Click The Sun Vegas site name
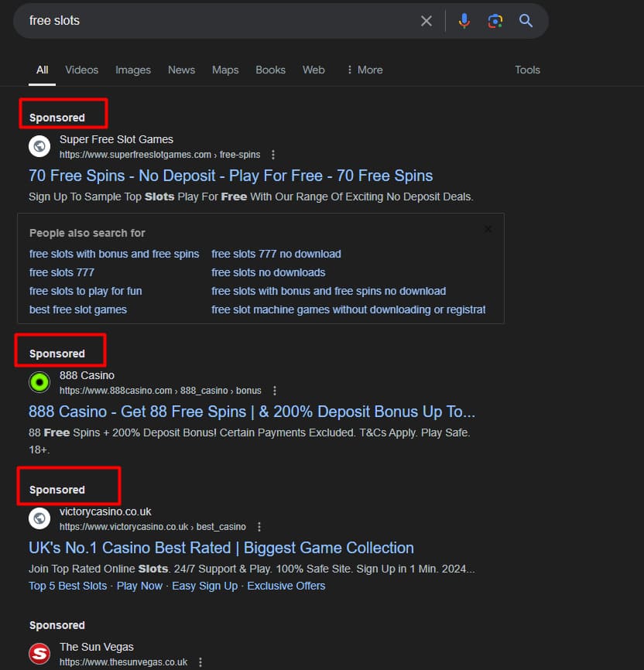The width and height of the screenshot is (644, 670). pos(97,647)
